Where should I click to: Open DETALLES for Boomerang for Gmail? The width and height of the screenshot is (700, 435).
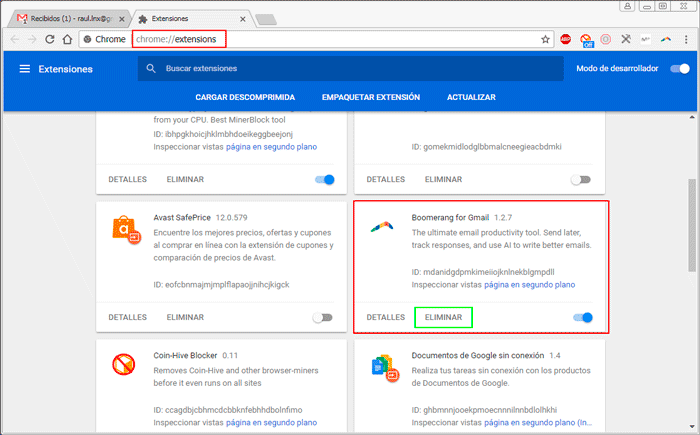point(386,317)
